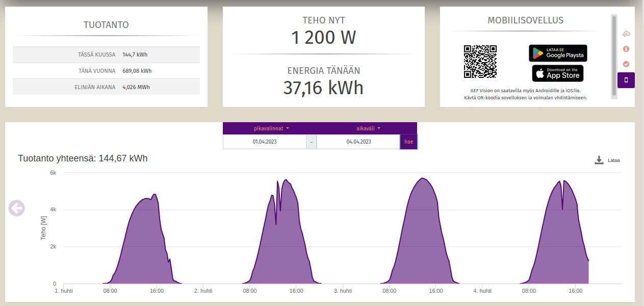Click the peak of 3. huhti curve

point(422,178)
